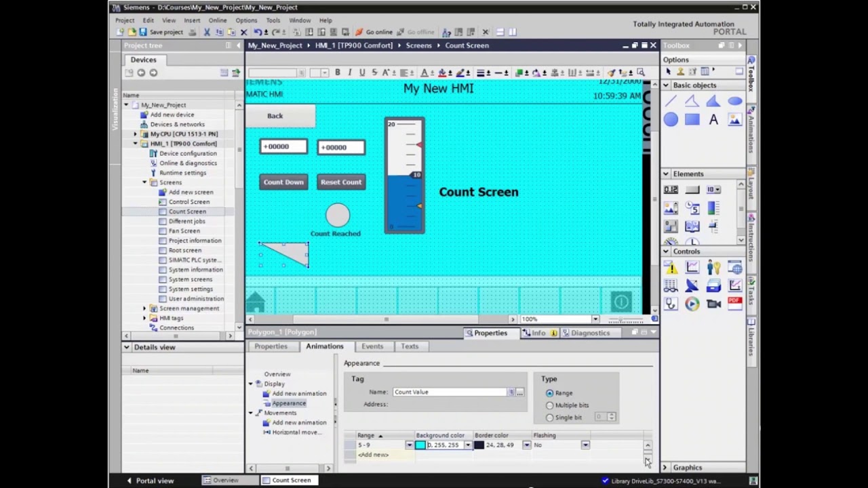
Task: Click the Reset Count button on canvas
Action: [341, 182]
